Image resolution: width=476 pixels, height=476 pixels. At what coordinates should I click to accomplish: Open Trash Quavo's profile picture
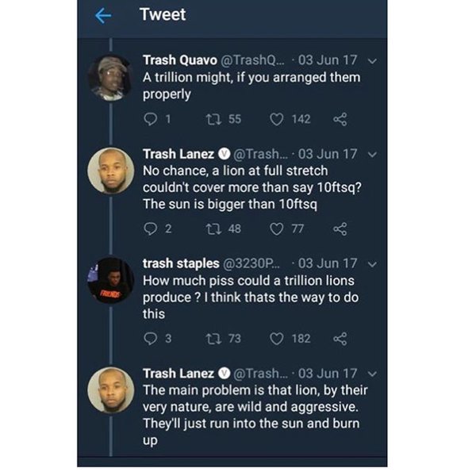click(x=109, y=77)
